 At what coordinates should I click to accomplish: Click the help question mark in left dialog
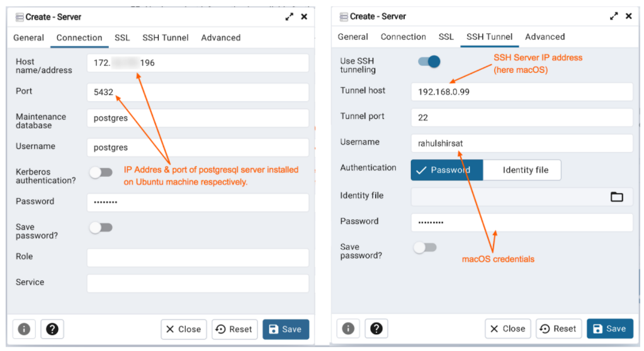click(x=52, y=329)
